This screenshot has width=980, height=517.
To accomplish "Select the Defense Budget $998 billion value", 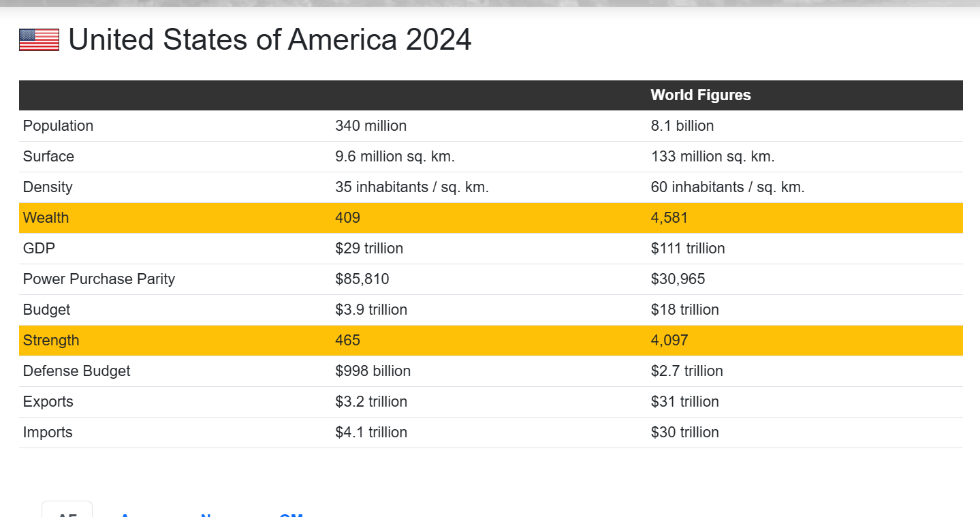I will coord(373,371).
